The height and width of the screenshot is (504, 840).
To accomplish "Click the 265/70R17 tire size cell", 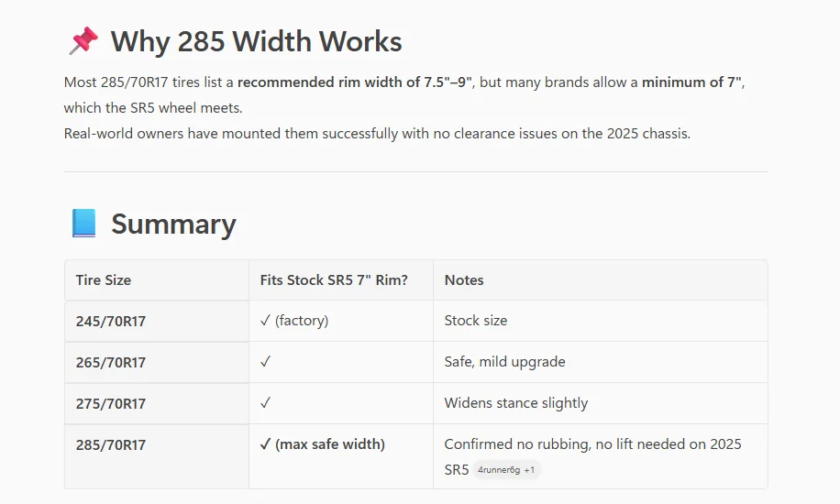I will pyautogui.click(x=111, y=362).
